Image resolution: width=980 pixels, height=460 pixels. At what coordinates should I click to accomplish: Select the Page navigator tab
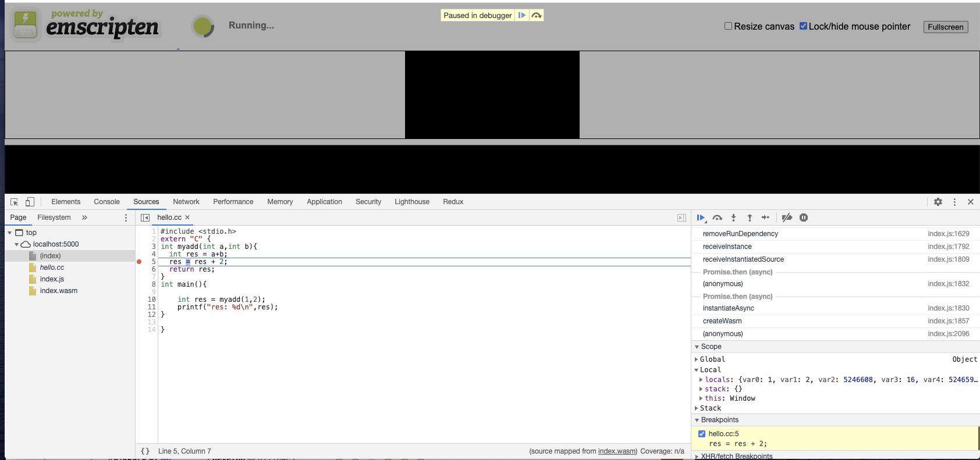click(x=18, y=217)
